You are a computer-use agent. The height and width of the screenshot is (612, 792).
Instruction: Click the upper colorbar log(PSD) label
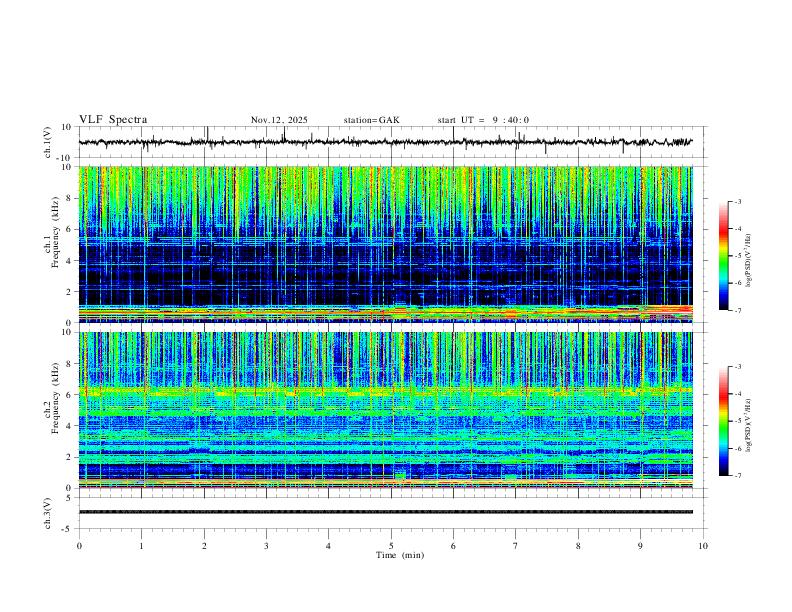[749, 261]
